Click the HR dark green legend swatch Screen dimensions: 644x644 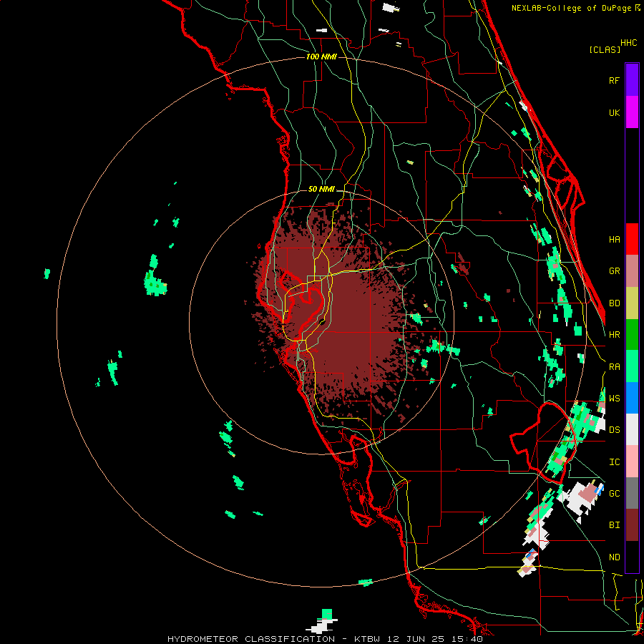pyautogui.click(x=632, y=334)
